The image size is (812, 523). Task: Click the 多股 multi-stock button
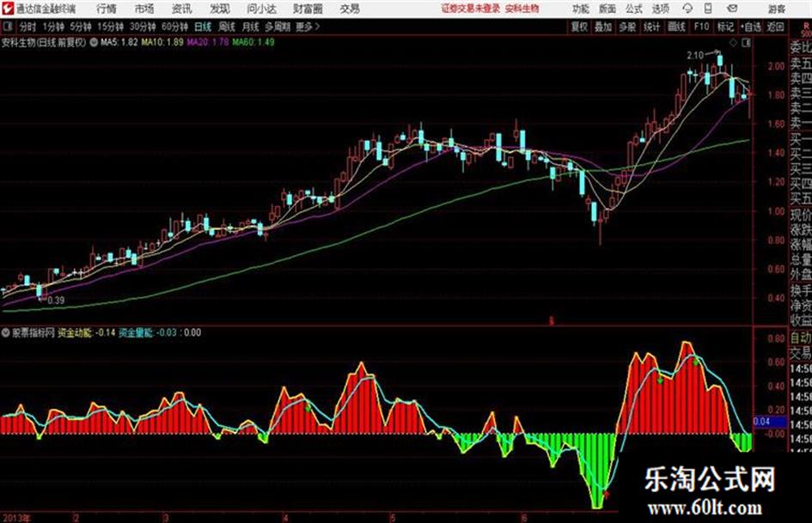coord(627,27)
